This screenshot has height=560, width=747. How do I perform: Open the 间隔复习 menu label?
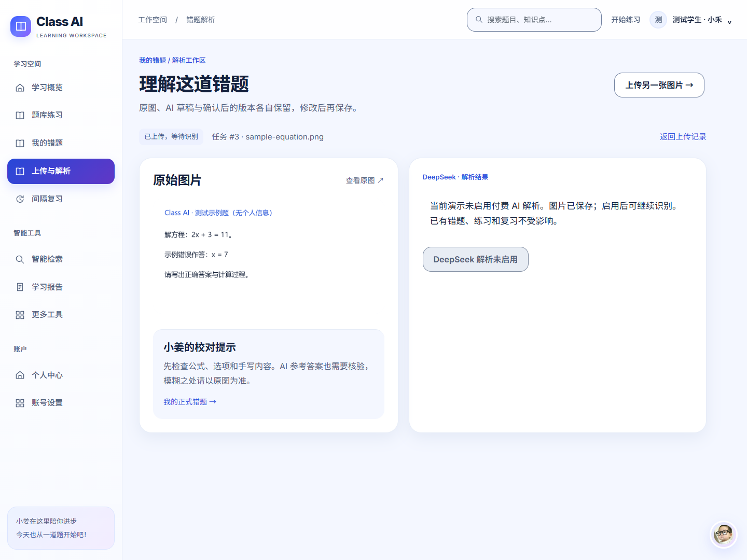[47, 199]
